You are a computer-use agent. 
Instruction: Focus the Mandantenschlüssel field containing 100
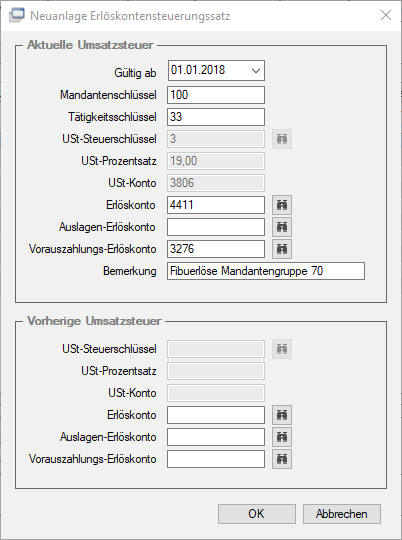pos(216,95)
